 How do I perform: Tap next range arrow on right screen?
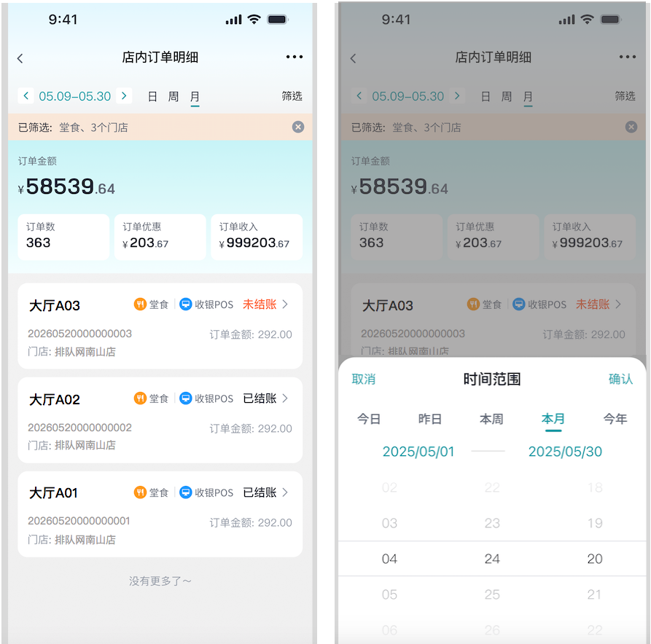tap(456, 96)
